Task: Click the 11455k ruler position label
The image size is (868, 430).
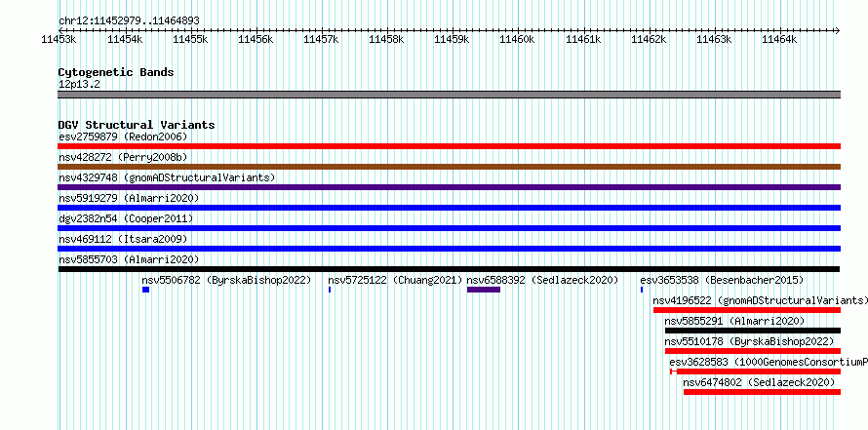Action: [x=190, y=39]
